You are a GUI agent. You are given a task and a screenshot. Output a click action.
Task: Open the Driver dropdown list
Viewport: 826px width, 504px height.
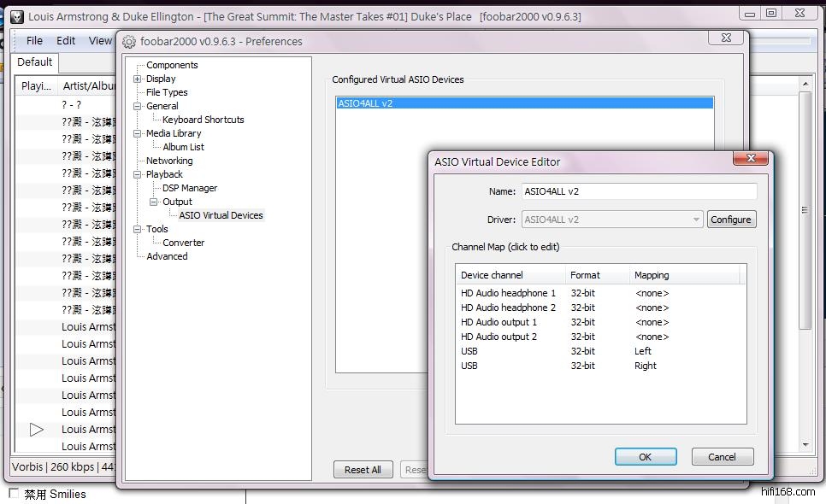click(x=696, y=220)
